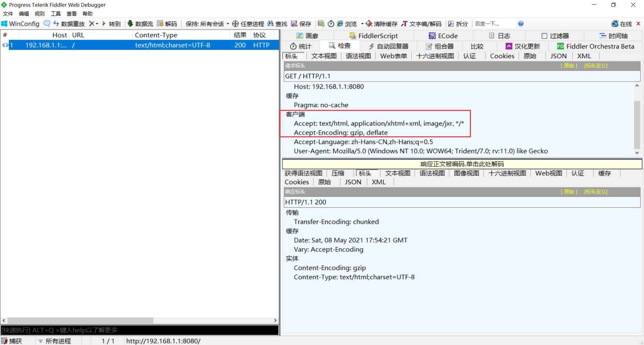Switch to the 统计 statistics tab
Viewport: 644px width, 345px height.
pyautogui.click(x=301, y=46)
